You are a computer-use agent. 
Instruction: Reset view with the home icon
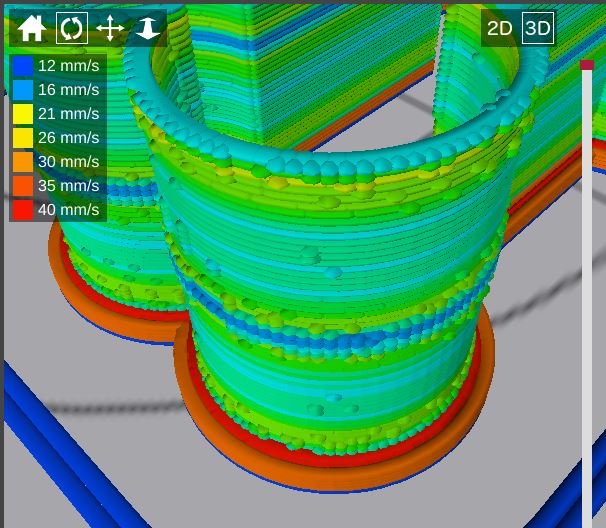click(31, 28)
